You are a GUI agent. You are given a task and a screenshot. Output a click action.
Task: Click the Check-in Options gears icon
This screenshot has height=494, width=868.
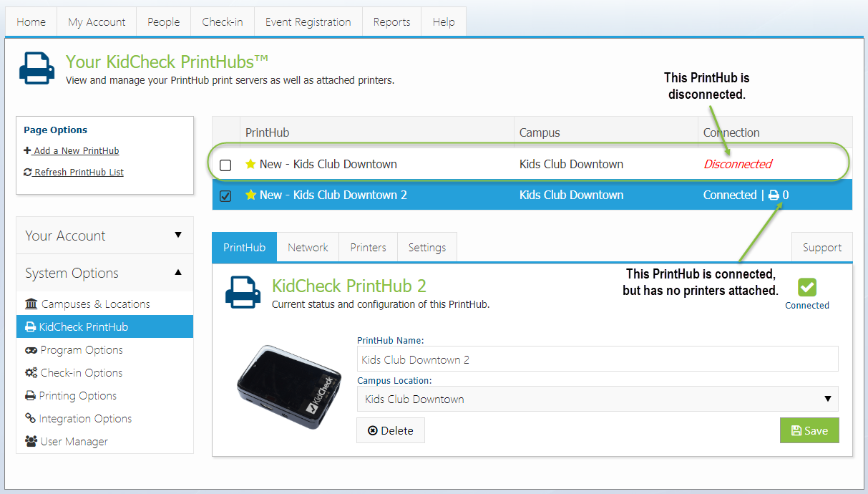coord(31,373)
